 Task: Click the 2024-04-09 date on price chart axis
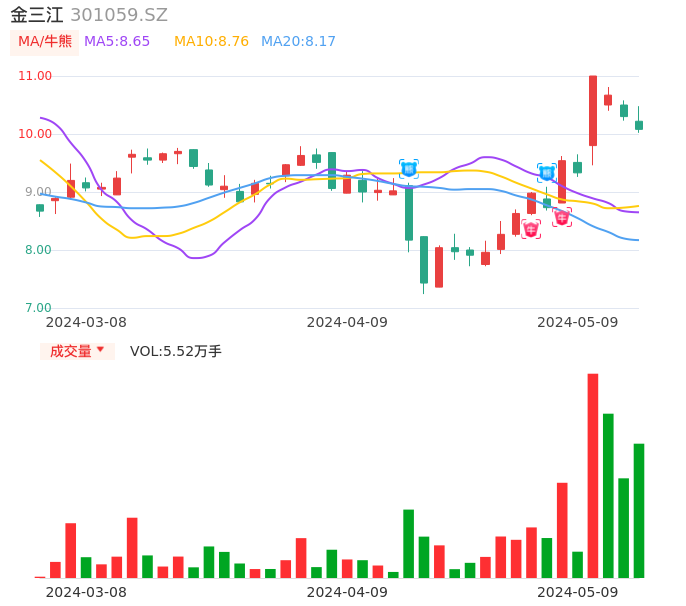pyautogui.click(x=347, y=322)
